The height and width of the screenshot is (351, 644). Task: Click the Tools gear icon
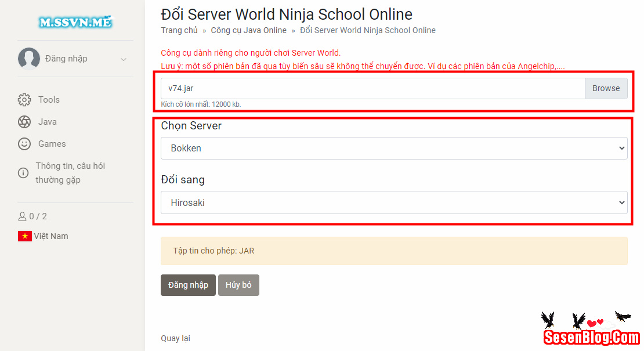pyautogui.click(x=24, y=100)
